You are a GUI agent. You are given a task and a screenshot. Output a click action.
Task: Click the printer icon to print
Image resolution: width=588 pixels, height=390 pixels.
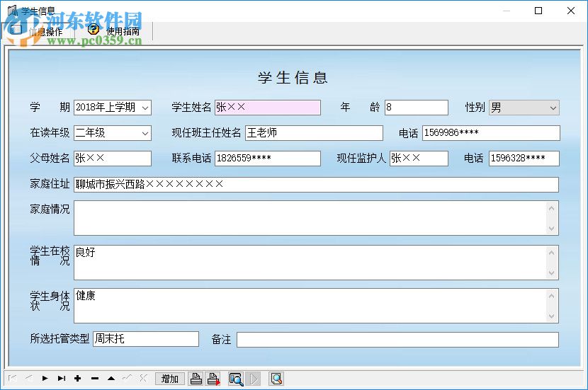coord(196,379)
